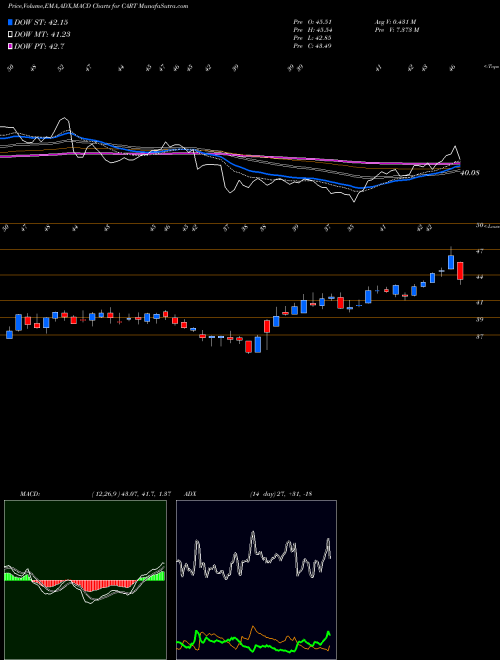Click the blue DOW ST legend swatch
This screenshot has height=660, width=500.
click(x=11, y=23)
